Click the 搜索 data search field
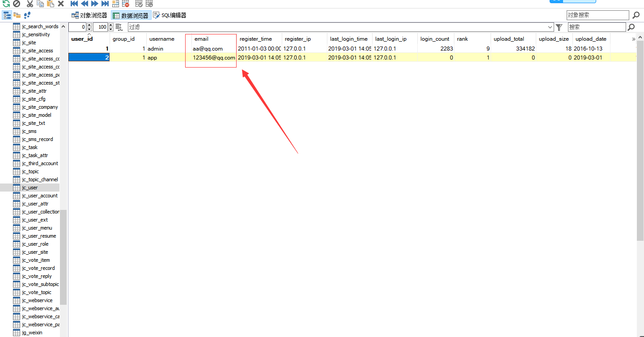This screenshot has height=337, width=644. [x=597, y=27]
